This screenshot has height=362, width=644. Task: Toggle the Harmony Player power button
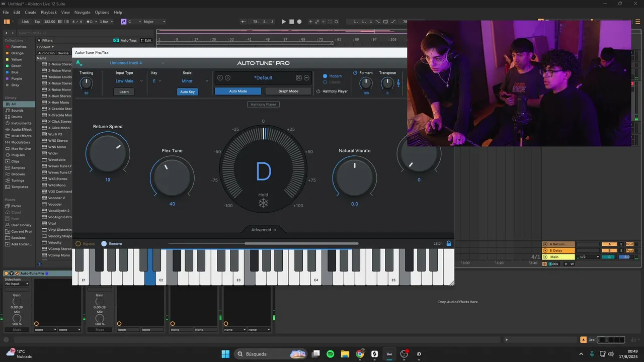click(318, 92)
